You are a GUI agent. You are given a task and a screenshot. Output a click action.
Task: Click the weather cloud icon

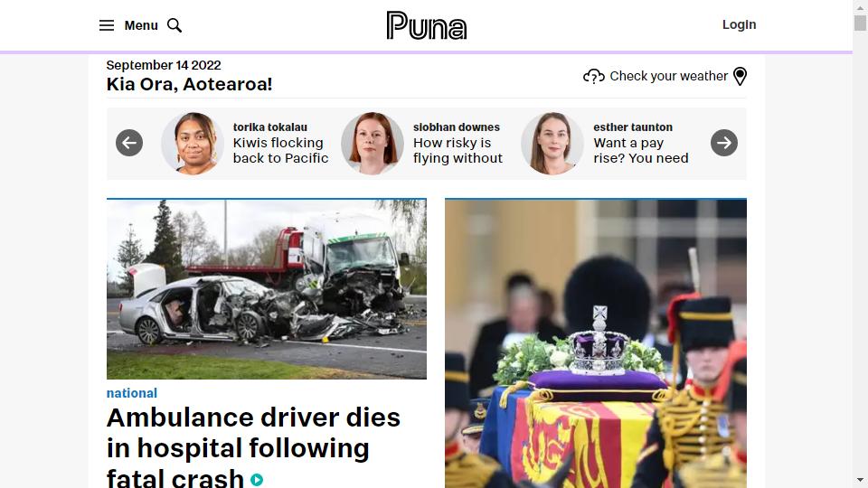tap(593, 76)
